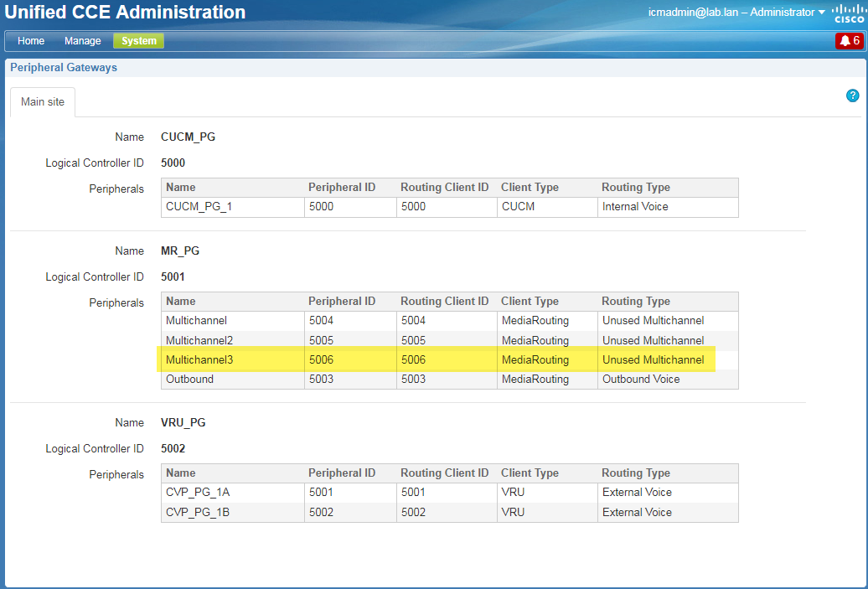The width and height of the screenshot is (868, 589).
Task: Click Unused Multichannel in the Multichannel3 row
Action: tap(668, 359)
